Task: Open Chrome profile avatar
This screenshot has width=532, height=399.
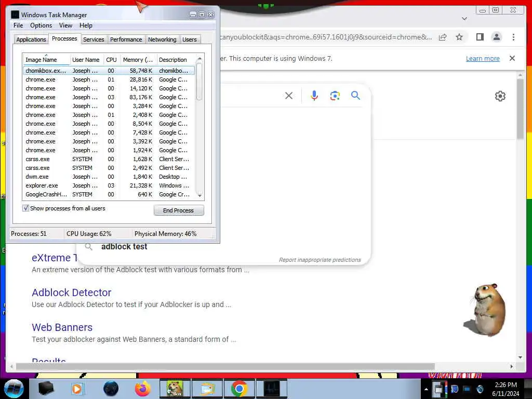Action: click(496, 37)
